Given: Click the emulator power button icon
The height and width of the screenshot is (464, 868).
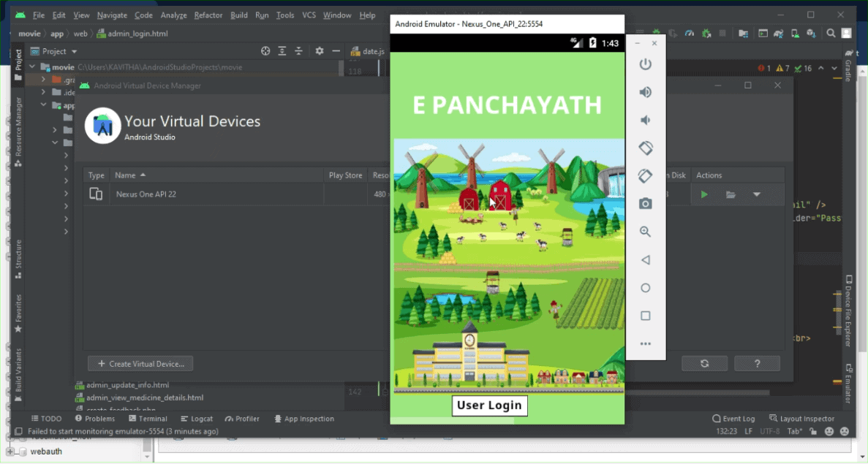Looking at the screenshot, I should tap(645, 64).
